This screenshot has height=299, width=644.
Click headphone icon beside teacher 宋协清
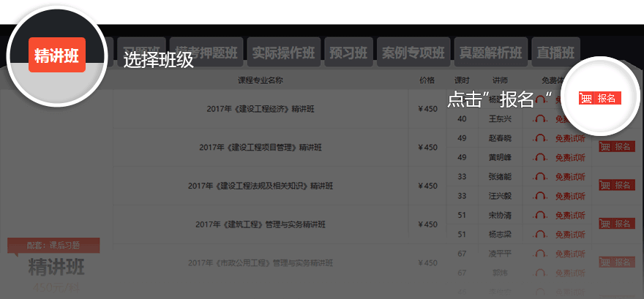click(540, 215)
